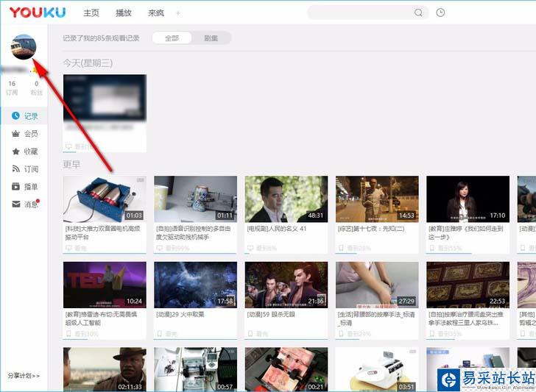Open title 庄雅婷《我们如何走到这一步》
This screenshot has height=392, width=536.
465,232
